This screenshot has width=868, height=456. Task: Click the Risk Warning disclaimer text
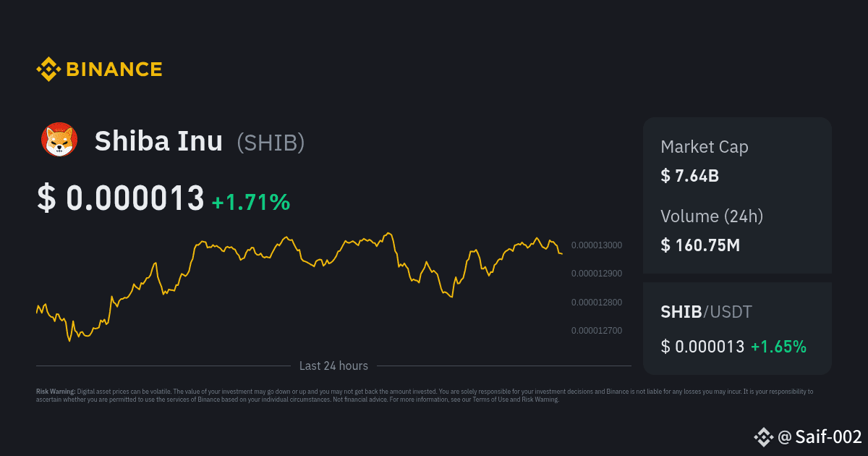point(425,395)
